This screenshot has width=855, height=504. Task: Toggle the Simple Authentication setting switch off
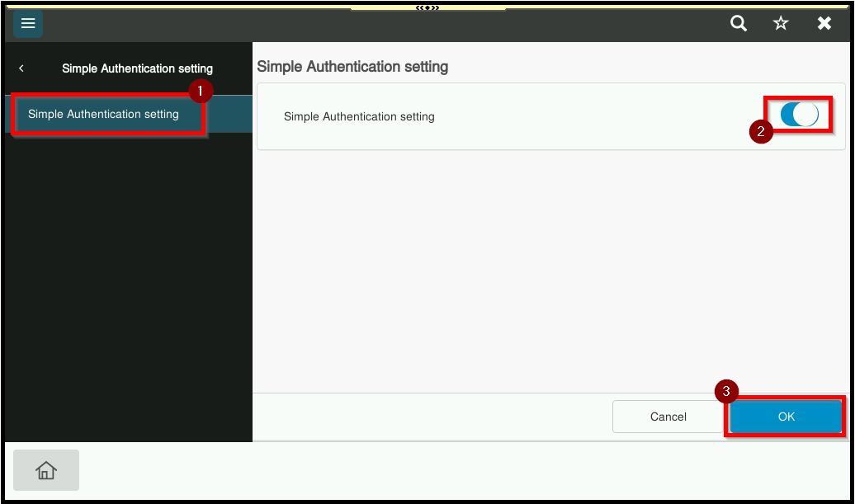tap(799, 115)
